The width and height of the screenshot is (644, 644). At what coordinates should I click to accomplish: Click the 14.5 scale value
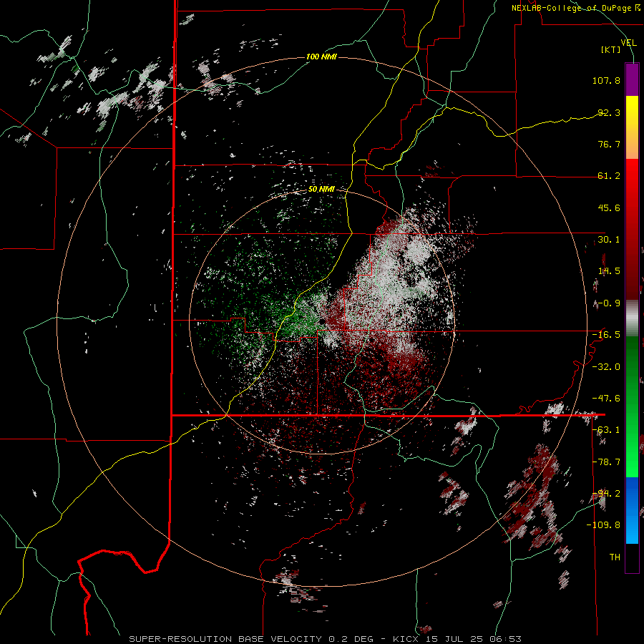(x=609, y=271)
